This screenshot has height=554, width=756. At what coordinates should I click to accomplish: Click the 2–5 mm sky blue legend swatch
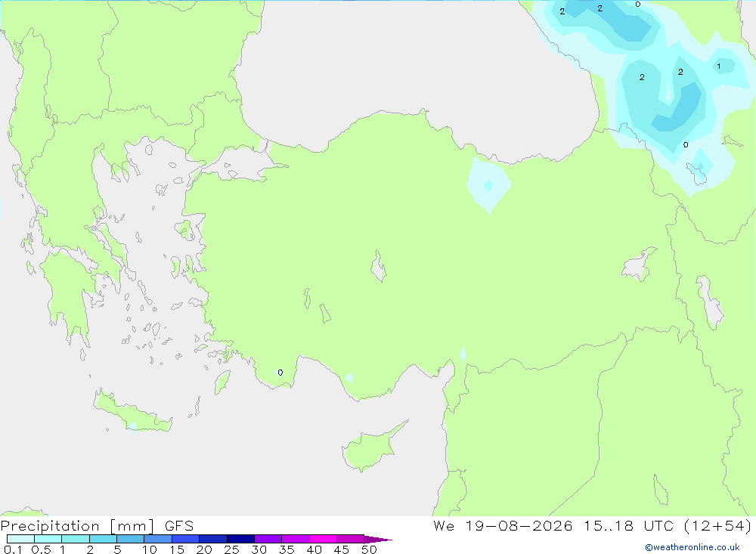click(103, 539)
